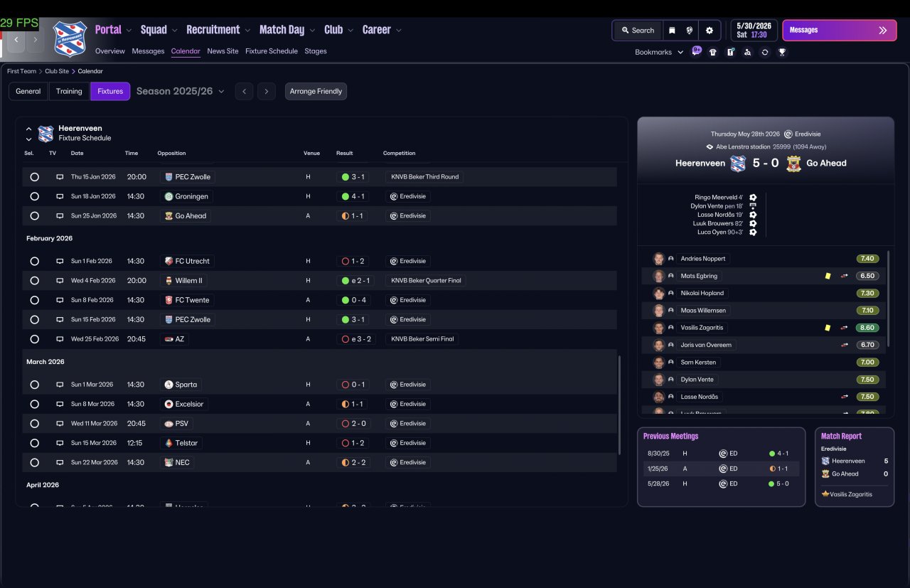Go to next season with right chevron

click(267, 91)
